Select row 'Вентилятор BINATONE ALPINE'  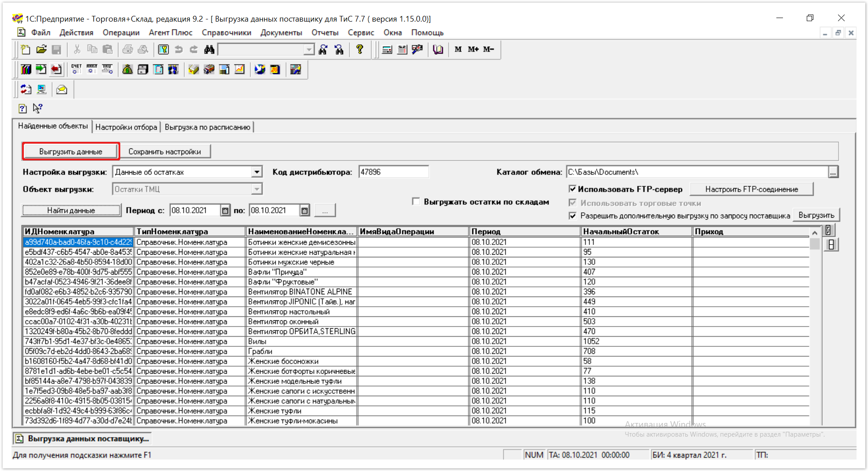tap(416, 292)
